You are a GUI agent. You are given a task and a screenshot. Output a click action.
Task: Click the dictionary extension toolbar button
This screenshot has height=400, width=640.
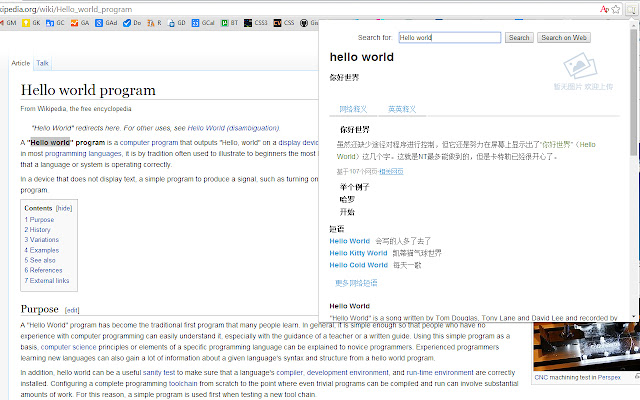pos(632,9)
